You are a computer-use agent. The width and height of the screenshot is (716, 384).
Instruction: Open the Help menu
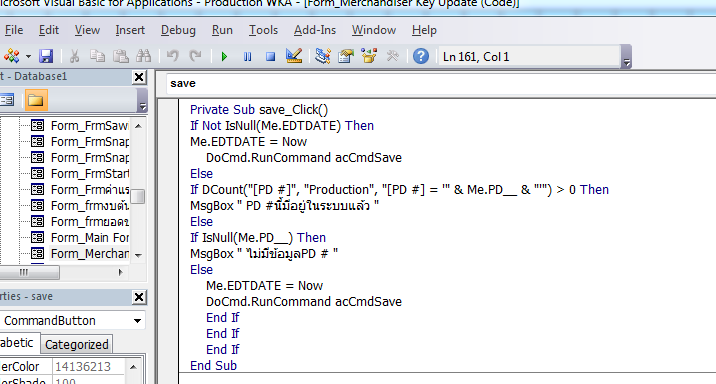pos(424,30)
